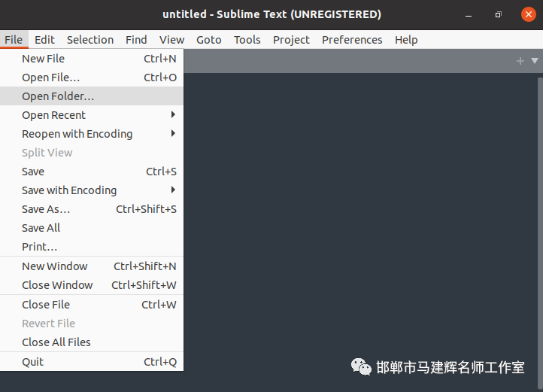Select Save As… menu entry
The image size is (543, 392).
tap(92, 209)
